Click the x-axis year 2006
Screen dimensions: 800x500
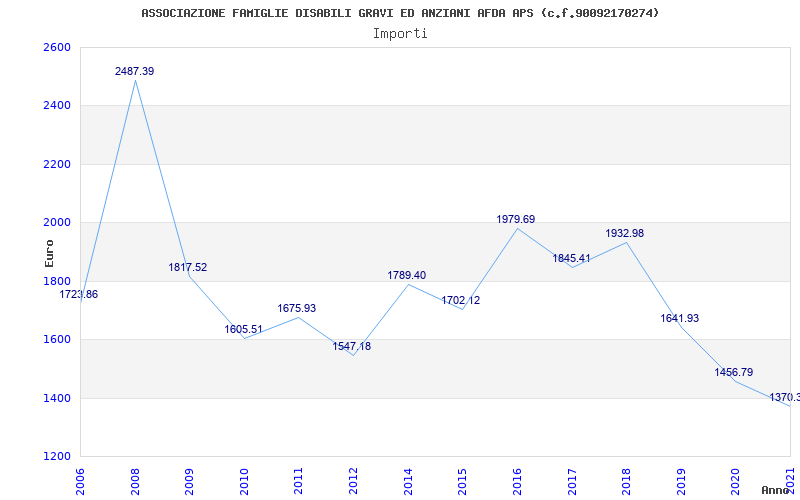pos(80,481)
